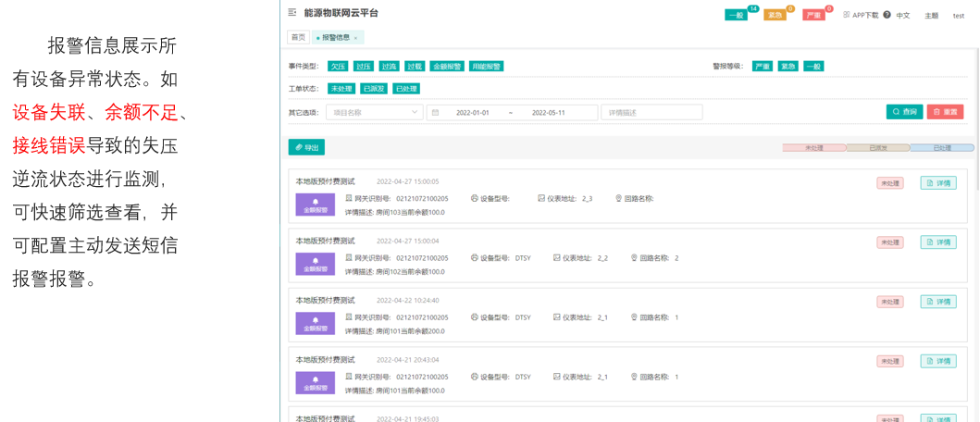The width and height of the screenshot is (980, 422).
Task: Toggle the 一般 alarm level filter tag
Action: [813, 67]
